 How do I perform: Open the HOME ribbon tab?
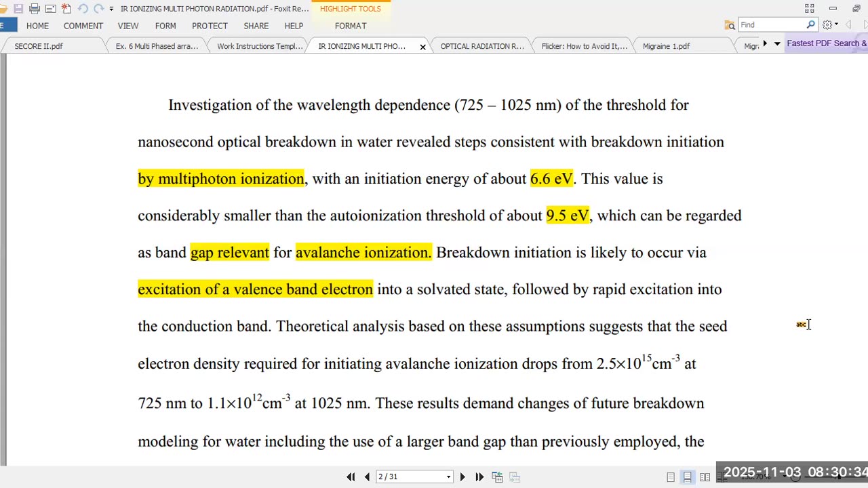click(x=37, y=26)
